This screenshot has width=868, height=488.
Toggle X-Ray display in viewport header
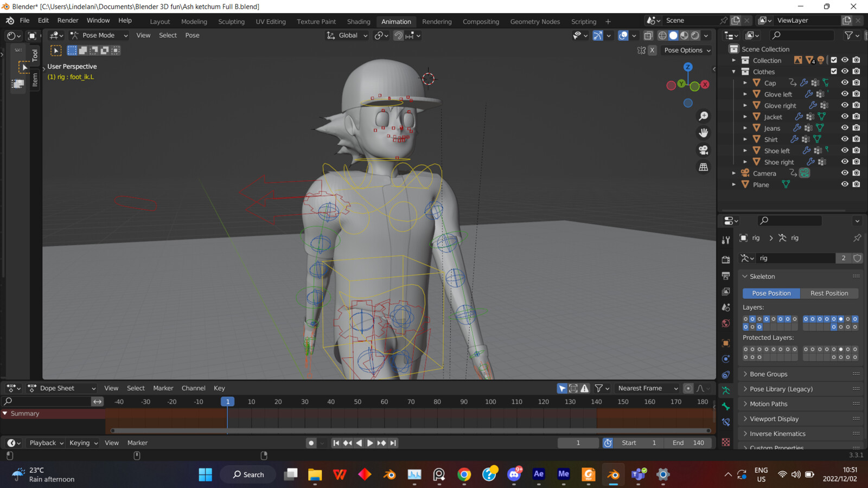pyautogui.click(x=648, y=35)
